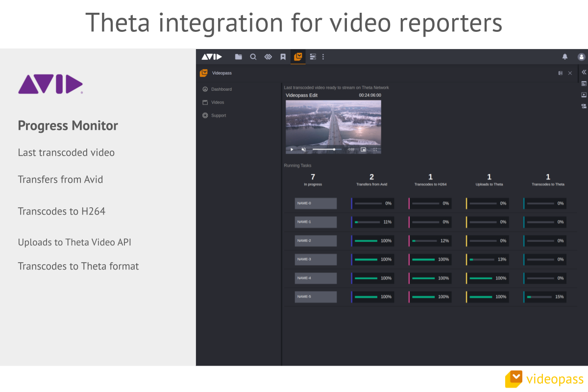Open the bottom list icon in right sidebar
Screen dimensions: 588x392
584,106
